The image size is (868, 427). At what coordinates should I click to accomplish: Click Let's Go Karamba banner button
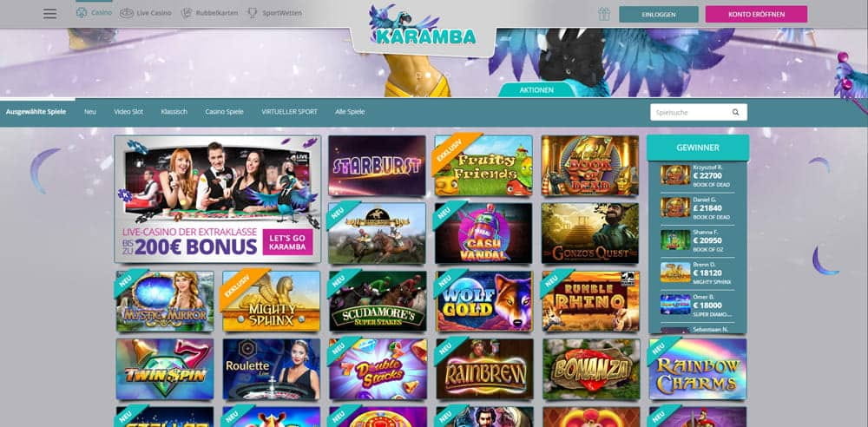tap(288, 242)
